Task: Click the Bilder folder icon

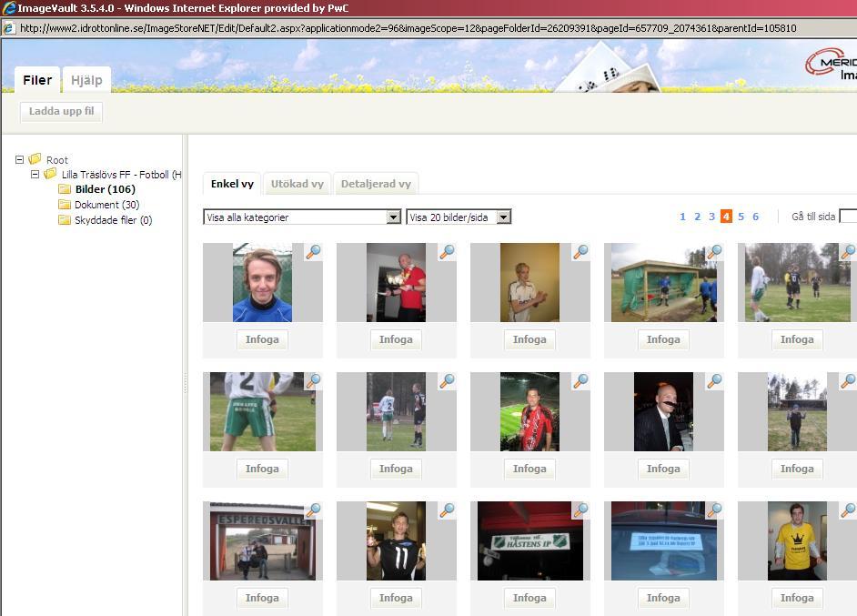Action: coord(65,189)
